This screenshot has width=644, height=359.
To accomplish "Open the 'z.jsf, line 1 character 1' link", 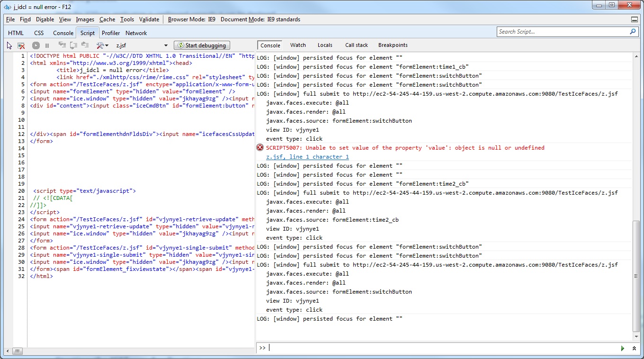I will pyautogui.click(x=307, y=157).
